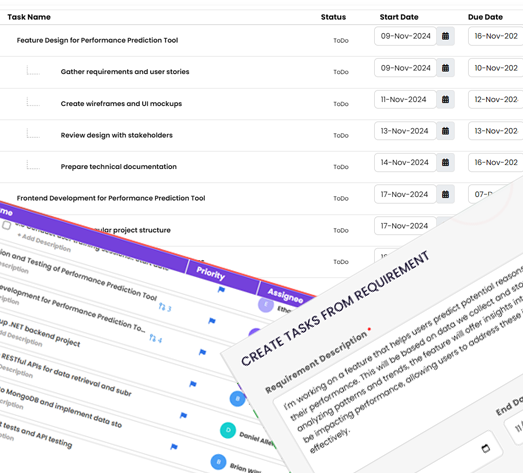
Task: Click the 13-Nov-2024 start date field
Action: tap(405, 131)
